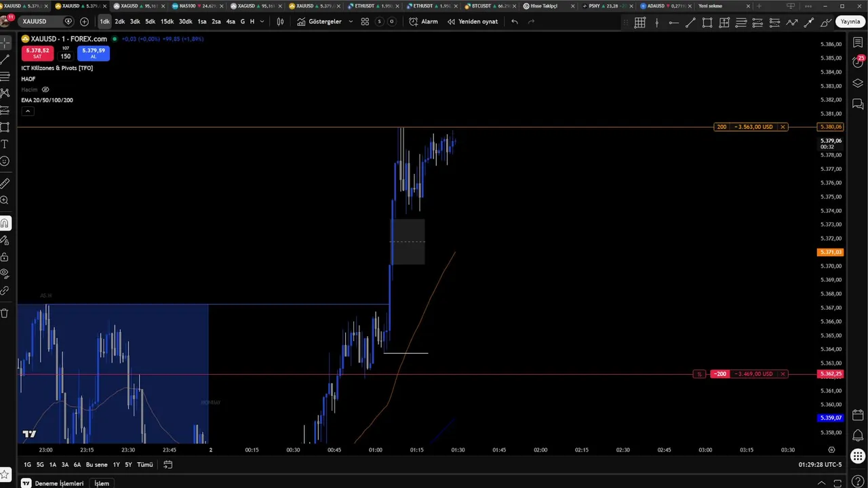Switch to 1sa timeframe
Viewport: 868px width, 488px height.
pyautogui.click(x=202, y=22)
